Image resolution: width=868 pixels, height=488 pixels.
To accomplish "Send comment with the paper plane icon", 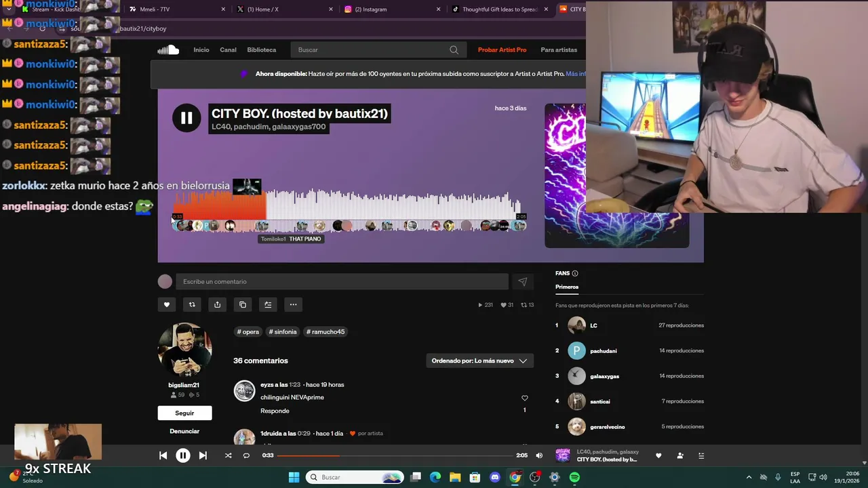I will point(522,282).
